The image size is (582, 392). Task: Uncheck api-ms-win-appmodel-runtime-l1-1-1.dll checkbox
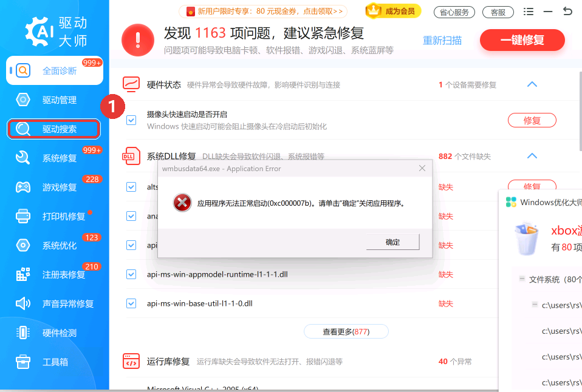pyautogui.click(x=131, y=274)
